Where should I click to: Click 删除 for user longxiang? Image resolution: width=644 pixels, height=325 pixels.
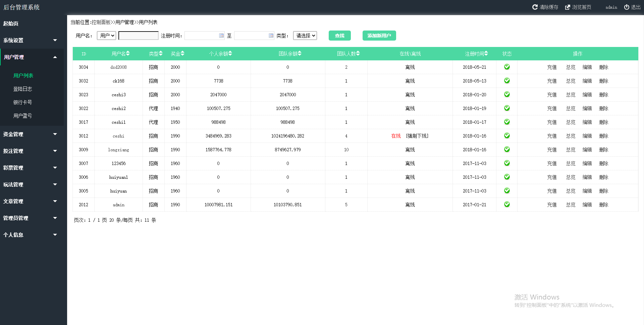point(603,150)
